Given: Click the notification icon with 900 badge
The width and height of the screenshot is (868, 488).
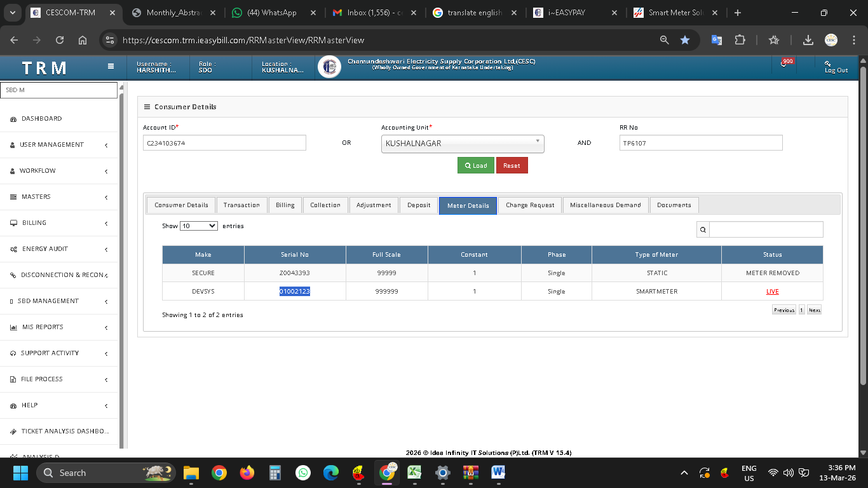Looking at the screenshot, I should coord(784,64).
